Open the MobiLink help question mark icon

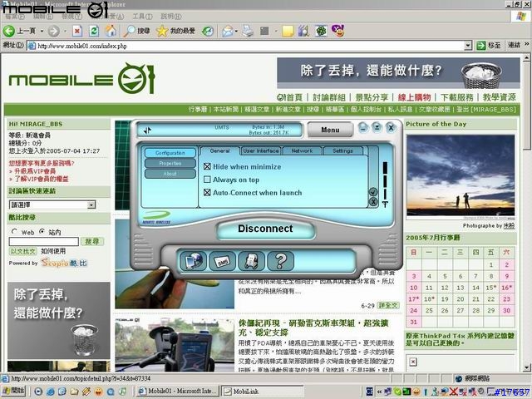coord(281,261)
